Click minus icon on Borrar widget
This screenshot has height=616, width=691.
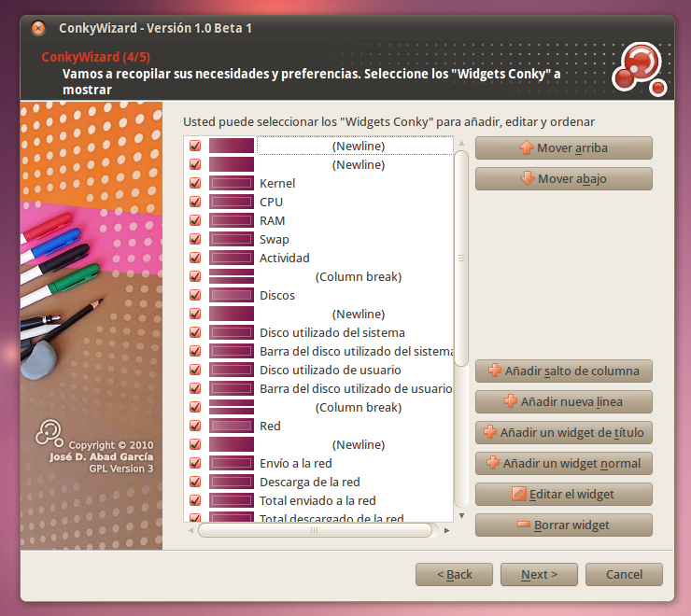524,525
